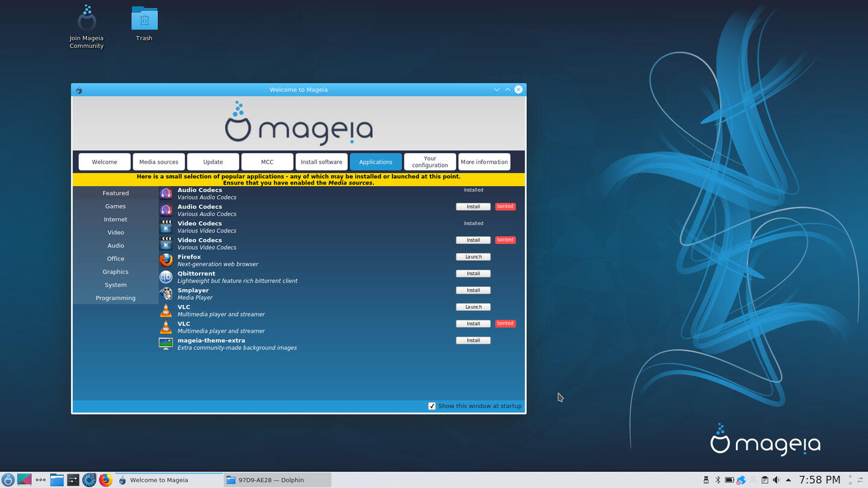868x488 pixels.
Task: Select the Video category in sidebar
Action: 116,233
